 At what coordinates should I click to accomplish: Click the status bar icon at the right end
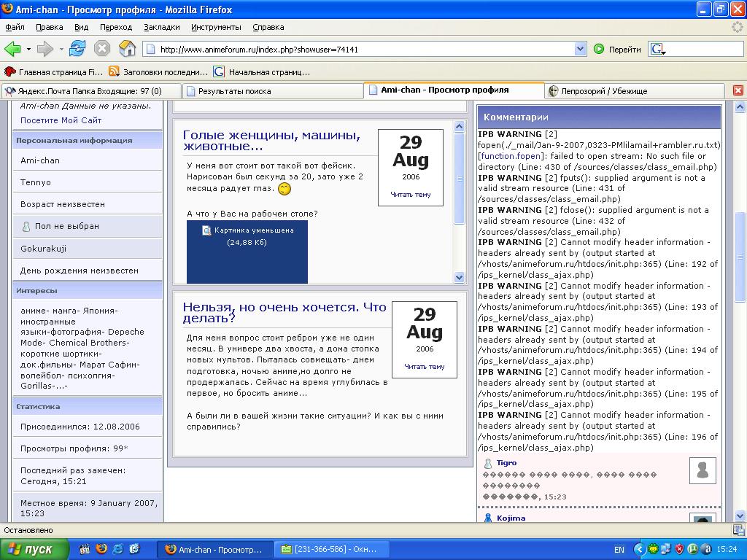(x=738, y=530)
